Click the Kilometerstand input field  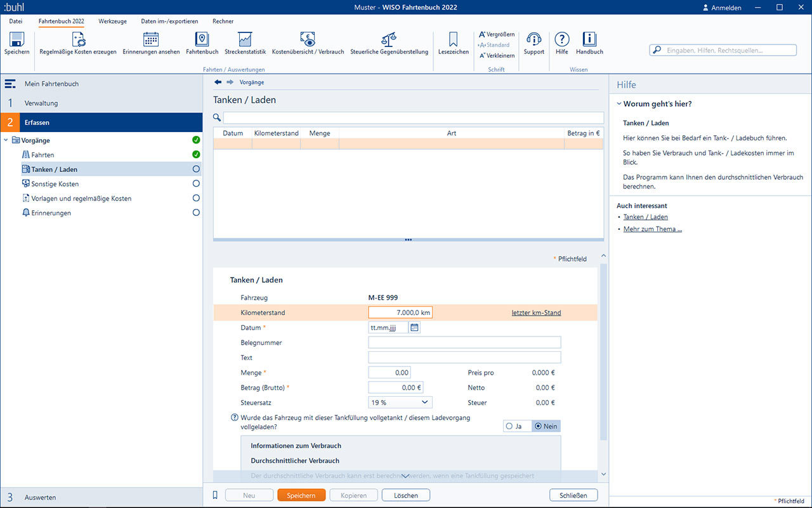(x=400, y=312)
